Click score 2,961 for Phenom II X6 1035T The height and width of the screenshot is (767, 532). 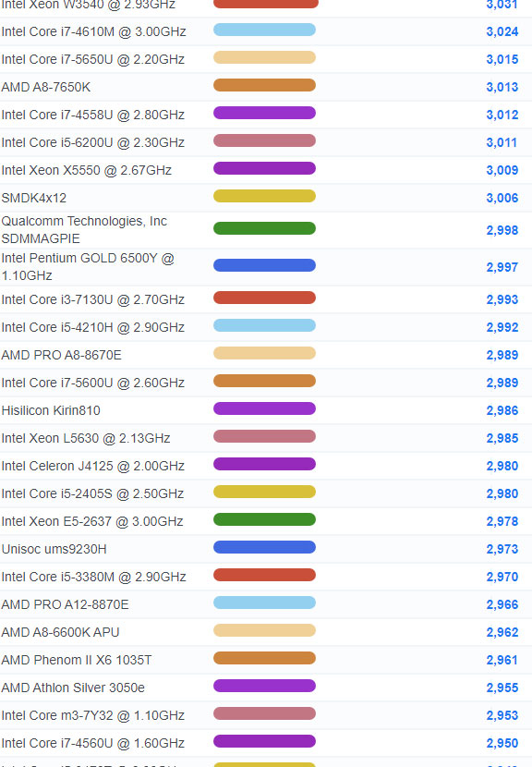click(x=502, y=660)
